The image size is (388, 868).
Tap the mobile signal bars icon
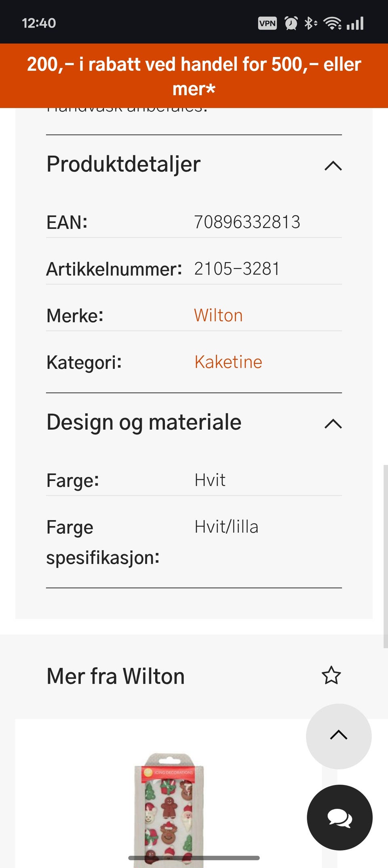pyautogui.click(x=355, y=23)
